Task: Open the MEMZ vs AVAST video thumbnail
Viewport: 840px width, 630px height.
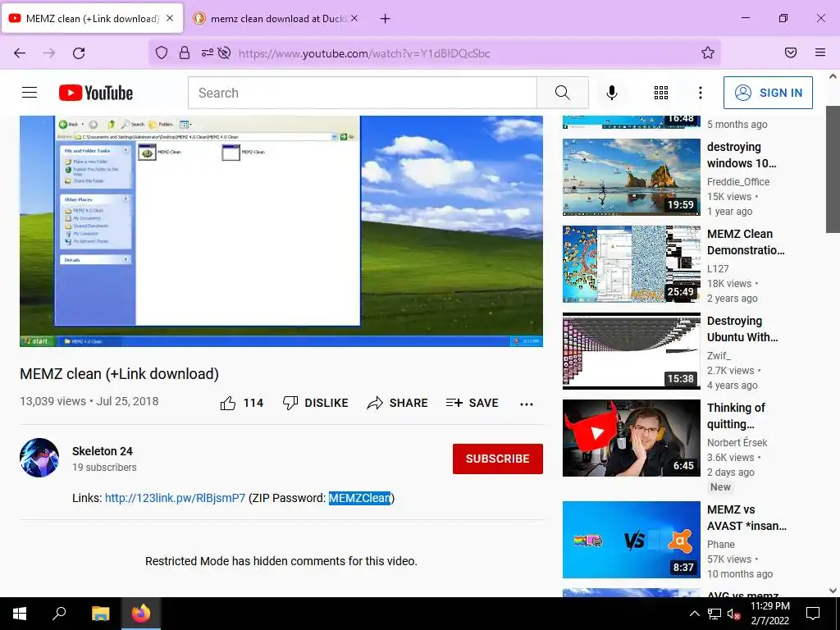Action: point(631,540)
